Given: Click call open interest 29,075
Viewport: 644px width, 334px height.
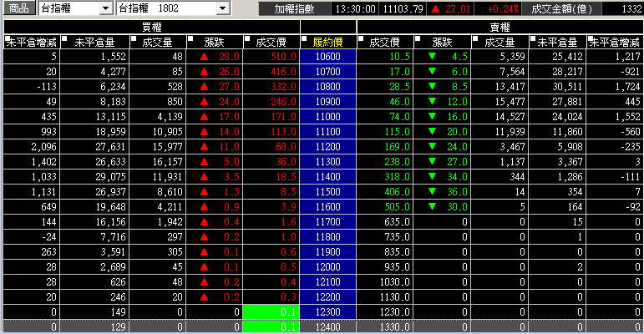Looking at the screenshot, I should (x=110, y=177).
